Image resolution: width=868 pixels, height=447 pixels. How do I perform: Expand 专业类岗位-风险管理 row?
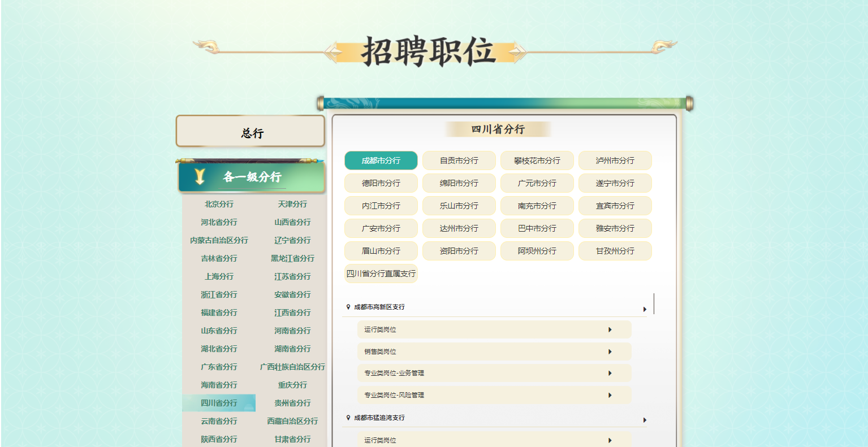click(x=494, y=395)
